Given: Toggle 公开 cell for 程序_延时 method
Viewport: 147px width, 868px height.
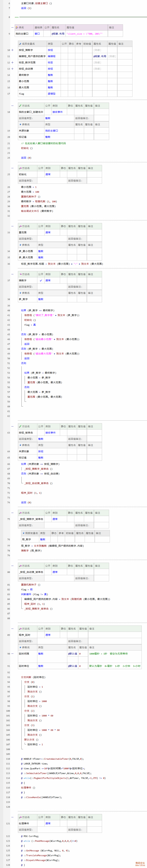Looking at the screenshot, I should click(x=41, y=635).
